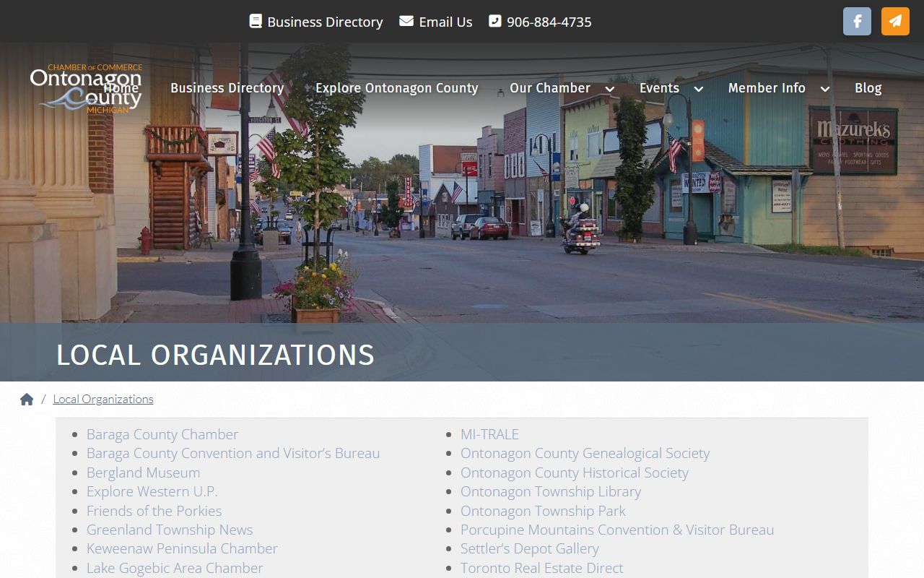Open the Toronto Real Estate Direct link

coord(542,568)
